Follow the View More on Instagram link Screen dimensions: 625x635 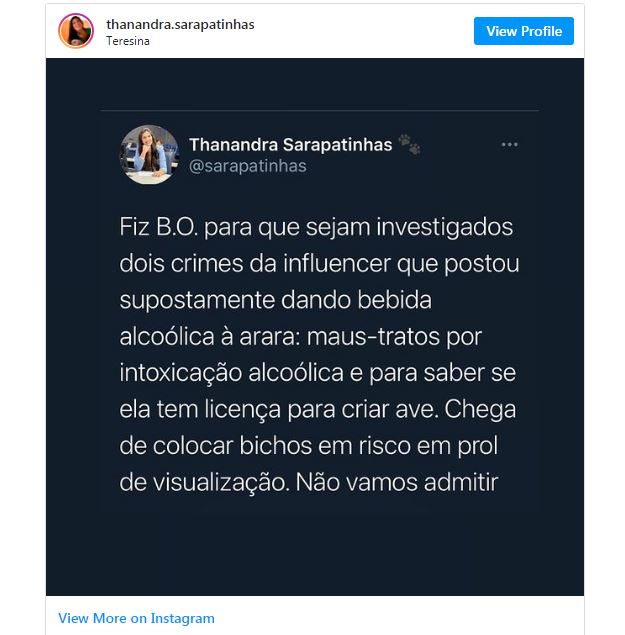click(x=136, y=618)
